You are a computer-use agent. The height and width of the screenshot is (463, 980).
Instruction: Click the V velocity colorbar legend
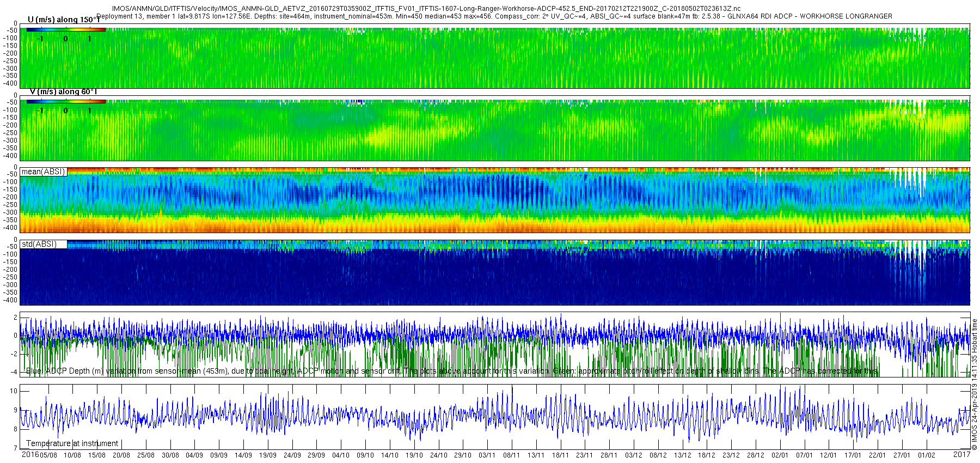coord(66,101)
